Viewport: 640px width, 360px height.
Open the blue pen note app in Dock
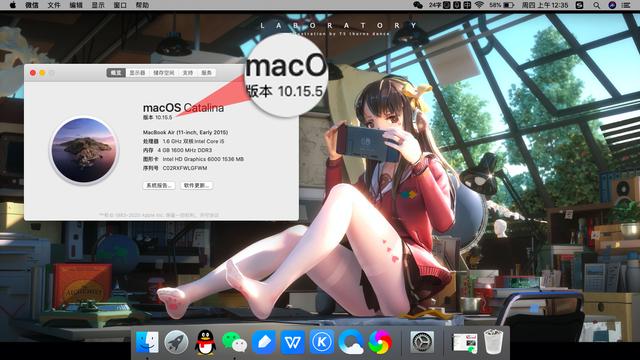263,342
